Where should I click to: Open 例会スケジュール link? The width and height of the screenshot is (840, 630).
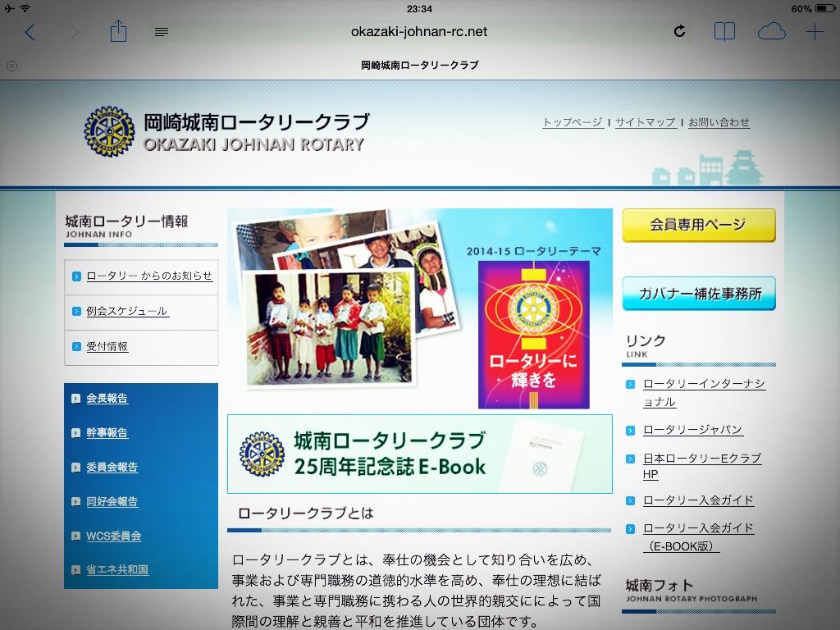127,311
